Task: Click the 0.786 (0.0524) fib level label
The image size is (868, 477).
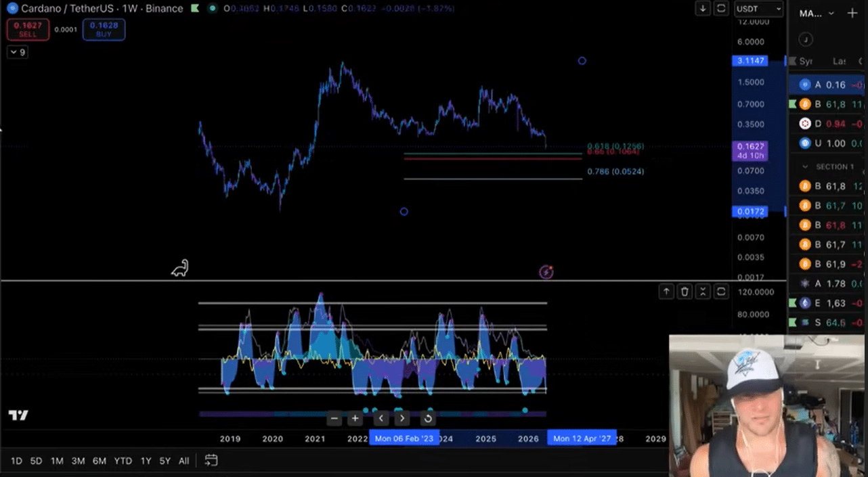Action: click(615, 172)
